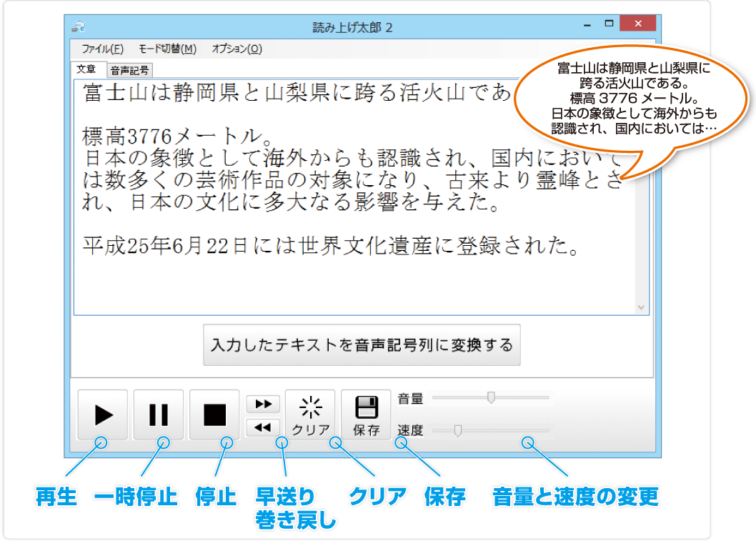Clear the text with the クリア button
Viewport: 756px width, 546px height.
point(310,415)
